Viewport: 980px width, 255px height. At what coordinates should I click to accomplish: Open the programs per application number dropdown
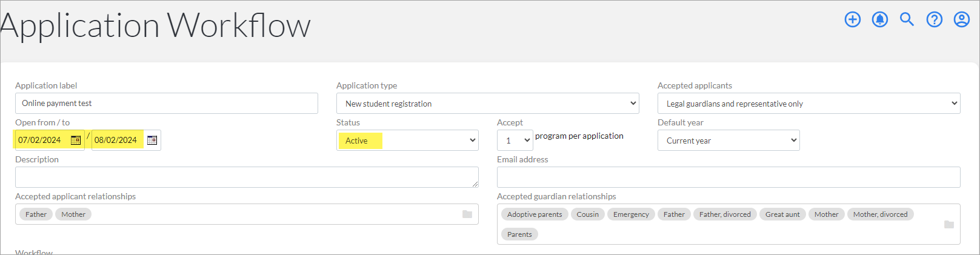(515, 141)
